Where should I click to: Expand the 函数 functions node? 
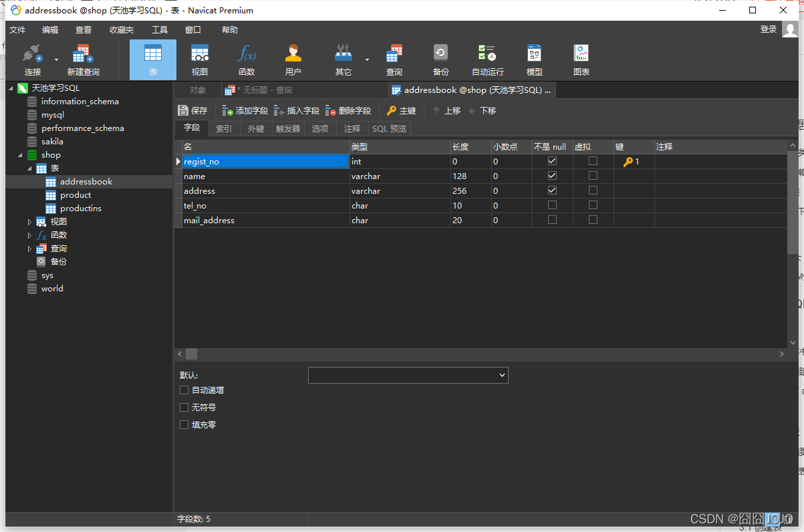(x=29, y=235)
